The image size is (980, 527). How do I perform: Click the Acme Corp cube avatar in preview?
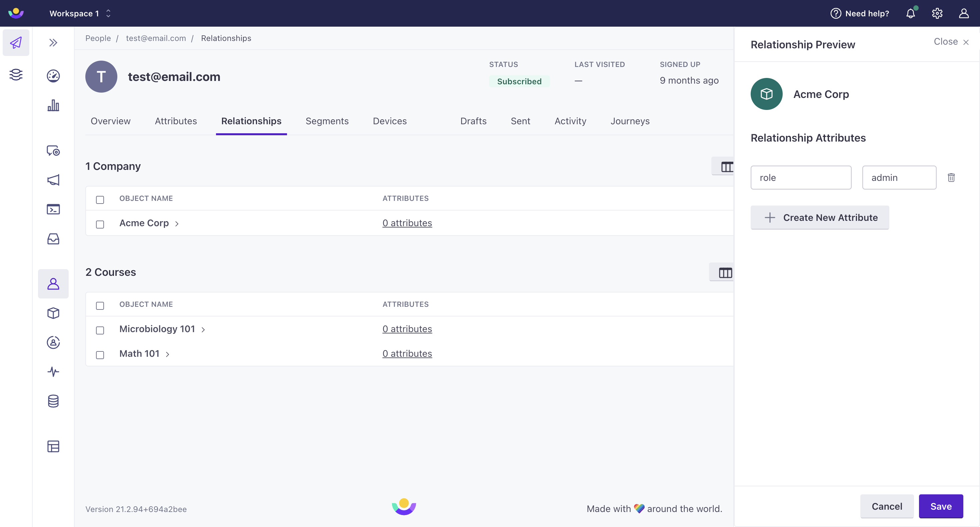coord(766,94)
